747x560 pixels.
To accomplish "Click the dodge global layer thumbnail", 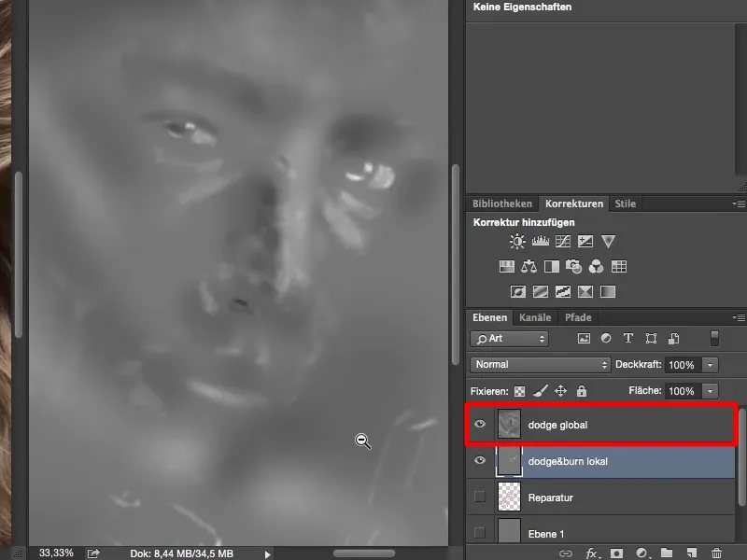I will point(510,424).
